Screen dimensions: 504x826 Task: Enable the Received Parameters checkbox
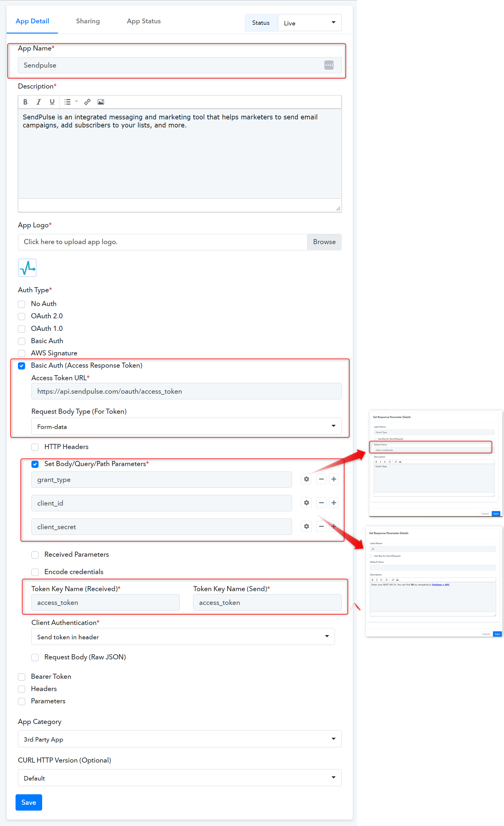35,555
